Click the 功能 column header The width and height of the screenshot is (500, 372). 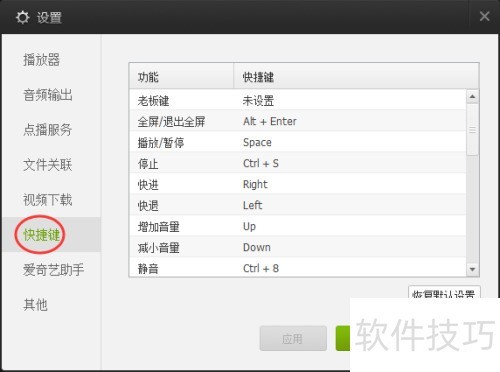coord(181,76)
